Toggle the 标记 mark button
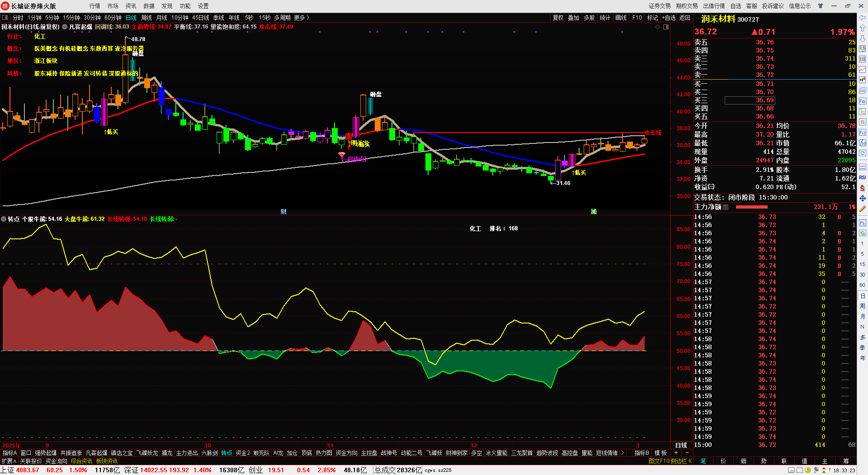 652,18
